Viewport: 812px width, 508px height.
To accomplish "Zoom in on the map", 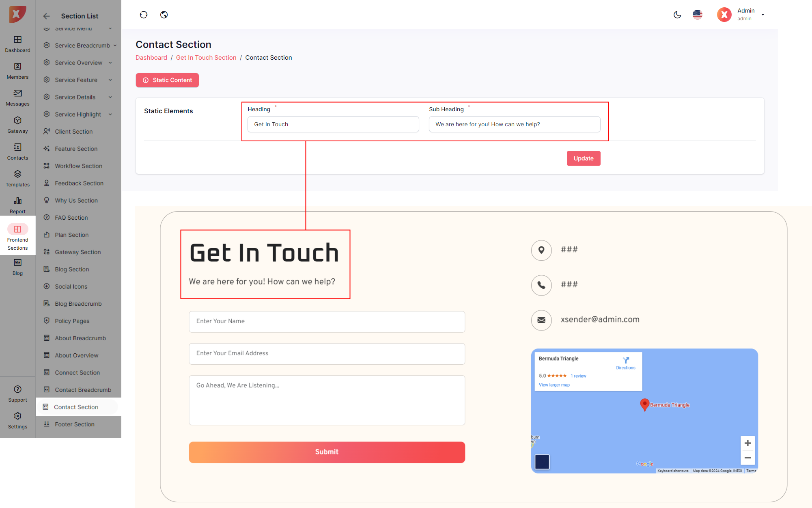I will tap(747, 443).
